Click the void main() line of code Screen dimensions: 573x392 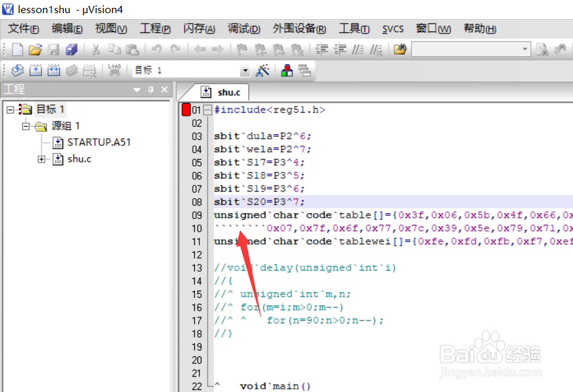point(275,386)
